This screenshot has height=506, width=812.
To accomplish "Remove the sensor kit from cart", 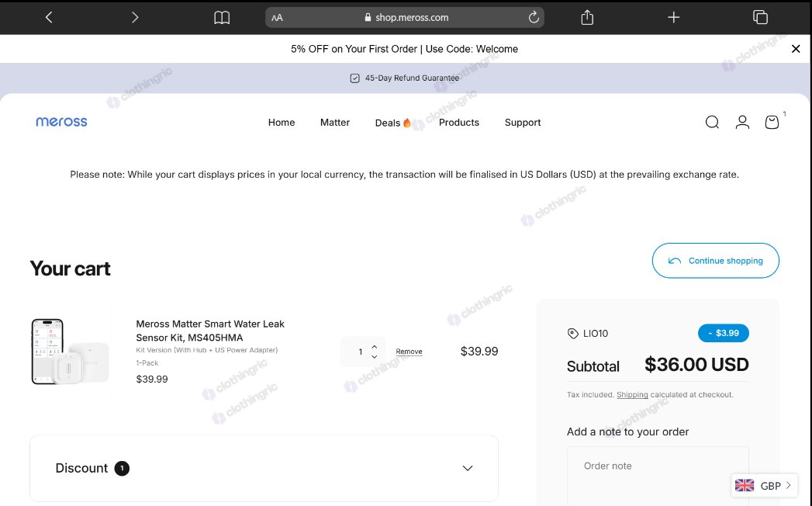I will [409, 352].
